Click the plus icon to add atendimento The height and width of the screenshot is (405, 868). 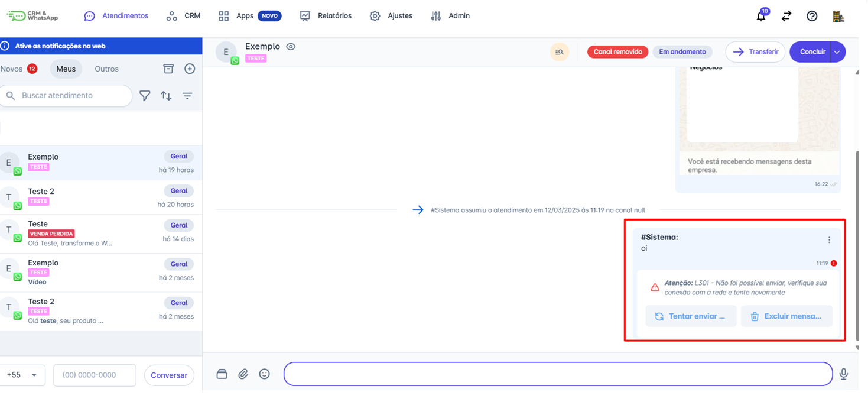coord(190,69)
